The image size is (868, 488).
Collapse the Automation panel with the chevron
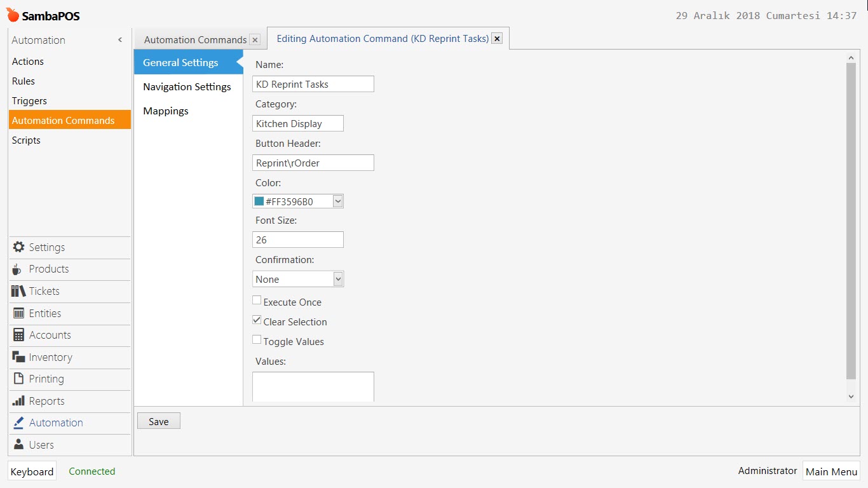pyautogui.click(x=120, y=40)
